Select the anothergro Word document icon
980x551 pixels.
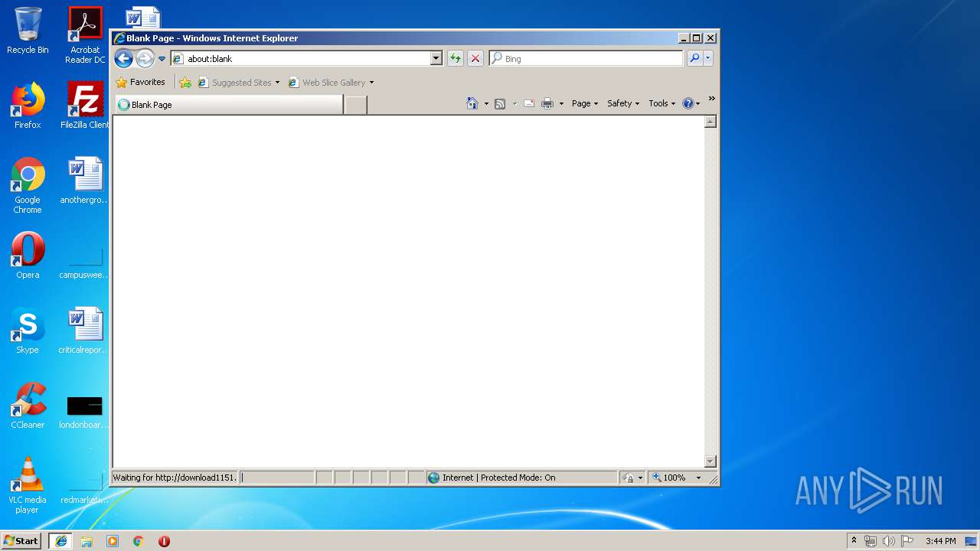[x=85, y=181]
